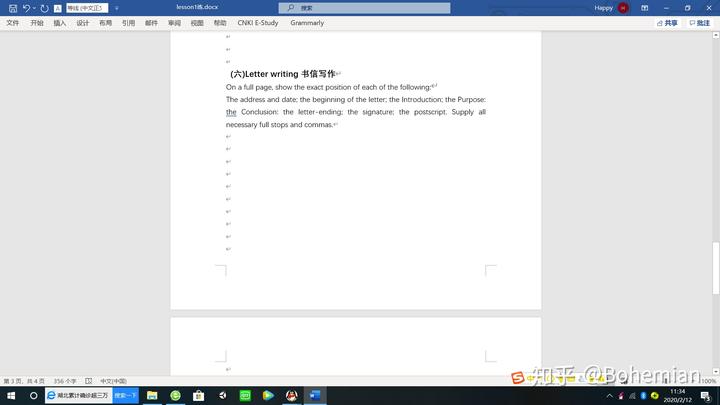Open the CNKI E-Study tab

pos(258,23)
